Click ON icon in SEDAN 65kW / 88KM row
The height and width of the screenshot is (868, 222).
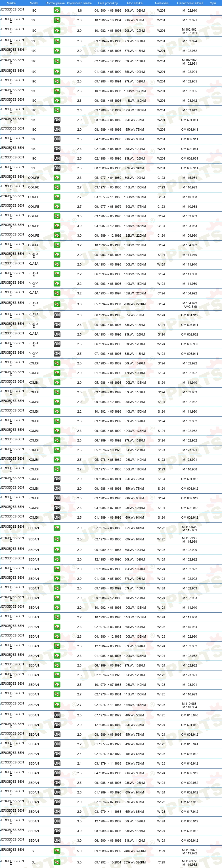(57, 811)
